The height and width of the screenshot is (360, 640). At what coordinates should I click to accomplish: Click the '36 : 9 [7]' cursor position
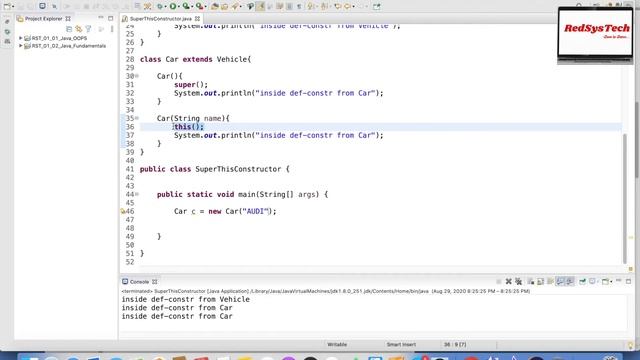(455, 344)
